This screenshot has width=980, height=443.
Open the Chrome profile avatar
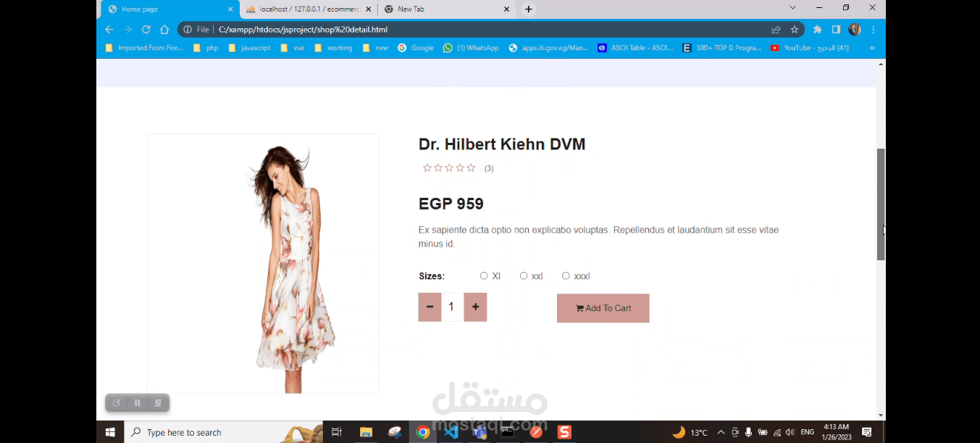[855, 30]
